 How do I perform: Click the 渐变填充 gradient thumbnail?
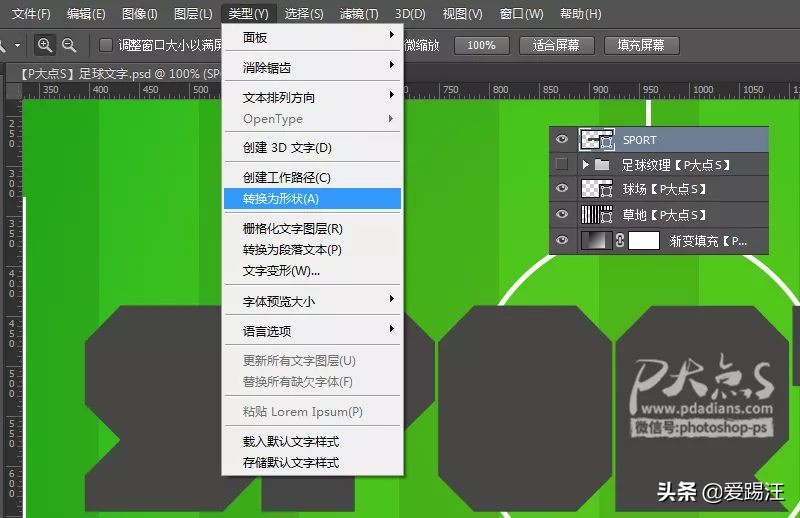pos(596,240)
